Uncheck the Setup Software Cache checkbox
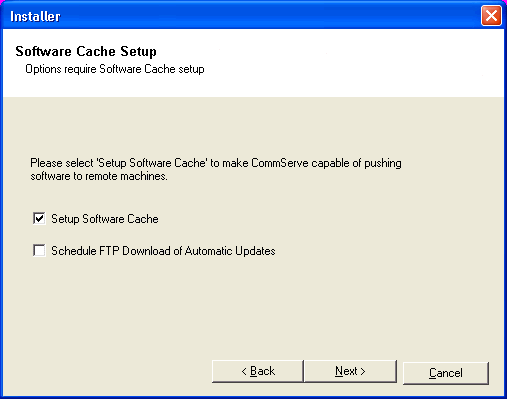Screen dimensions: 507x399 point(39,219)
